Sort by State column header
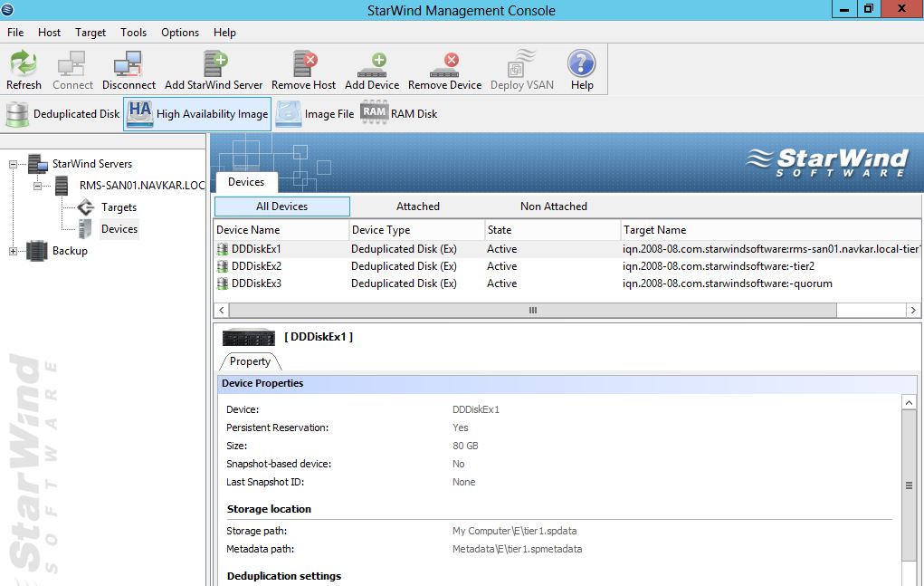924x586 pixels. (x=552, y=230)
